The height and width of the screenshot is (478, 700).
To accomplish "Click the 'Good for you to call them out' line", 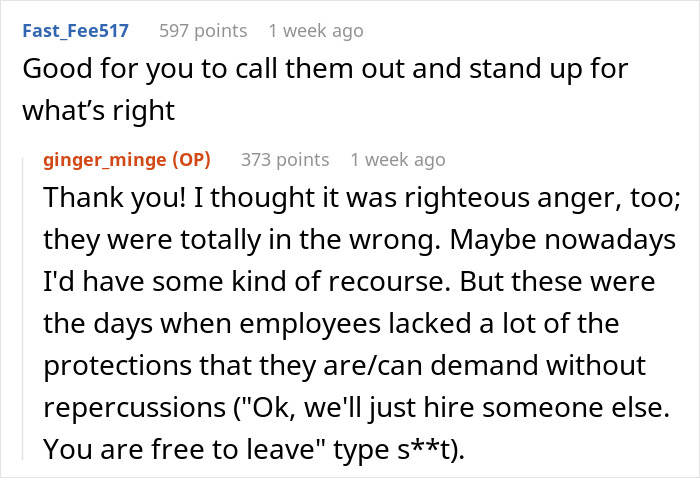I will (x=325, y=70).
